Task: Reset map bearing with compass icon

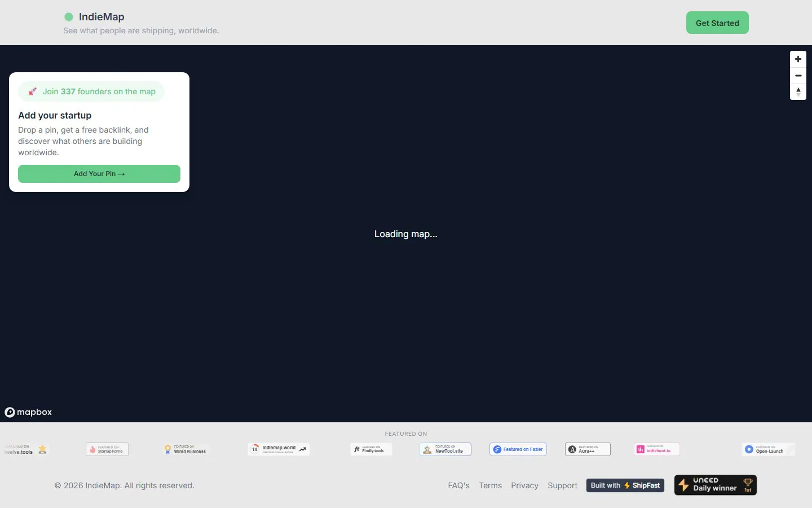Action: coord(798,92)
